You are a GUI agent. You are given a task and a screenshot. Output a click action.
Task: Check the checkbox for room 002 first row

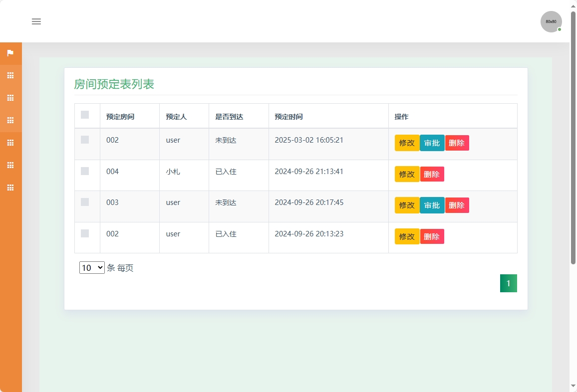(84, 140)
